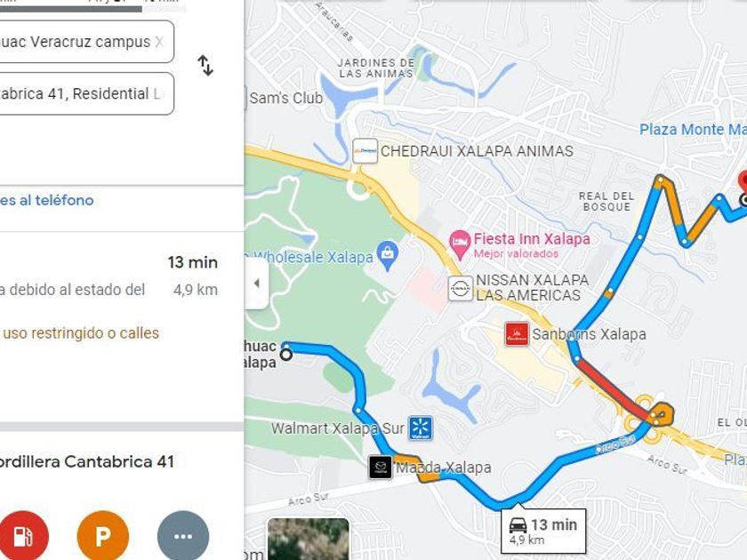The width and height of the screenshot is (747, 560).
Task: Click the Wholesale Xalapa shopping pin
Action: [x=388, y=256]
